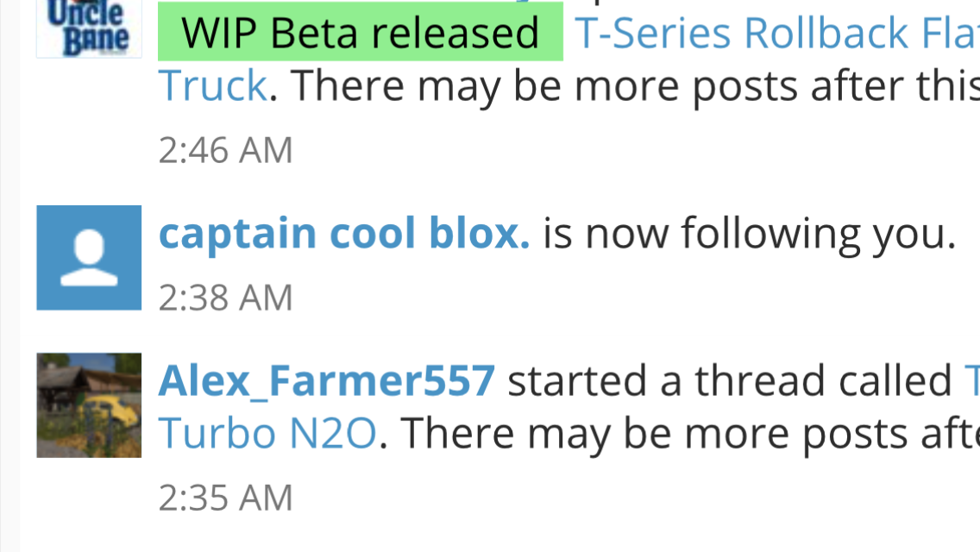Open Alex_Farmer557's farm photo avatar

pyautogui.click(x=89, y=405)
